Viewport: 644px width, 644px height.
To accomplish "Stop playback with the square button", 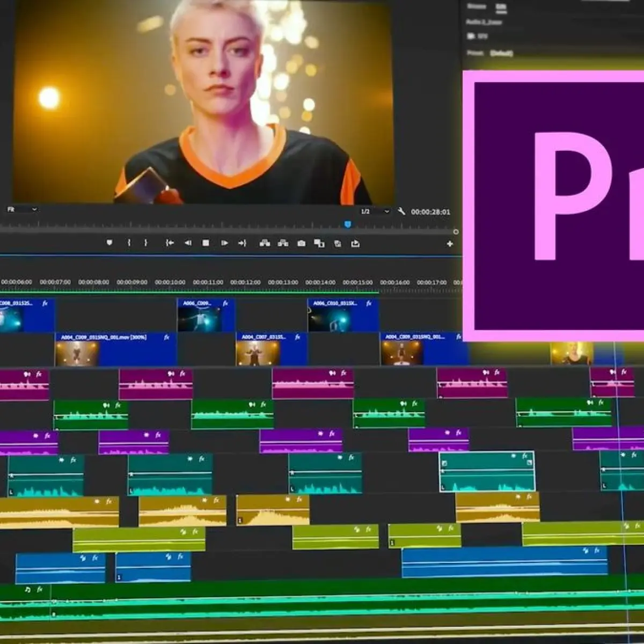I will (206, 243).
